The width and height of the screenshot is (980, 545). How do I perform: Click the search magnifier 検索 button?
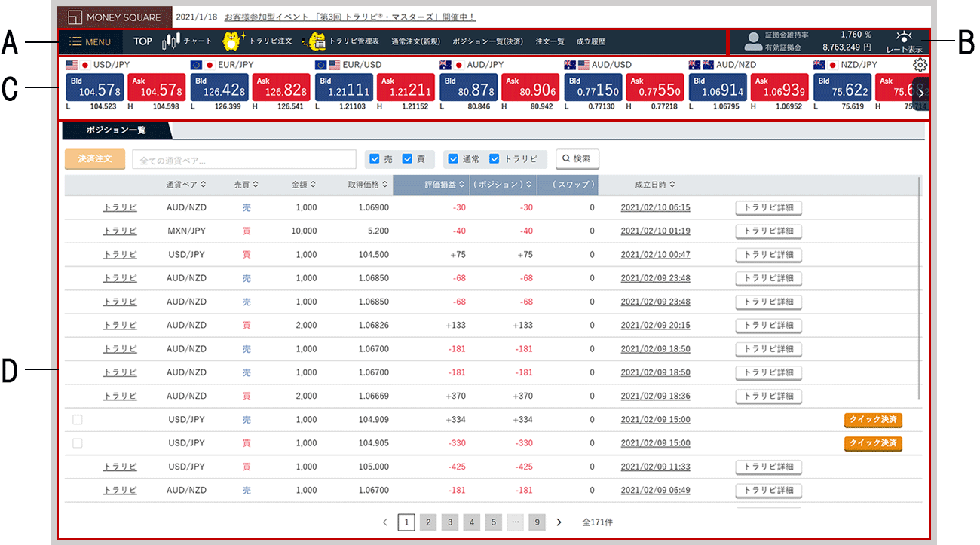(x=577, y=159)
